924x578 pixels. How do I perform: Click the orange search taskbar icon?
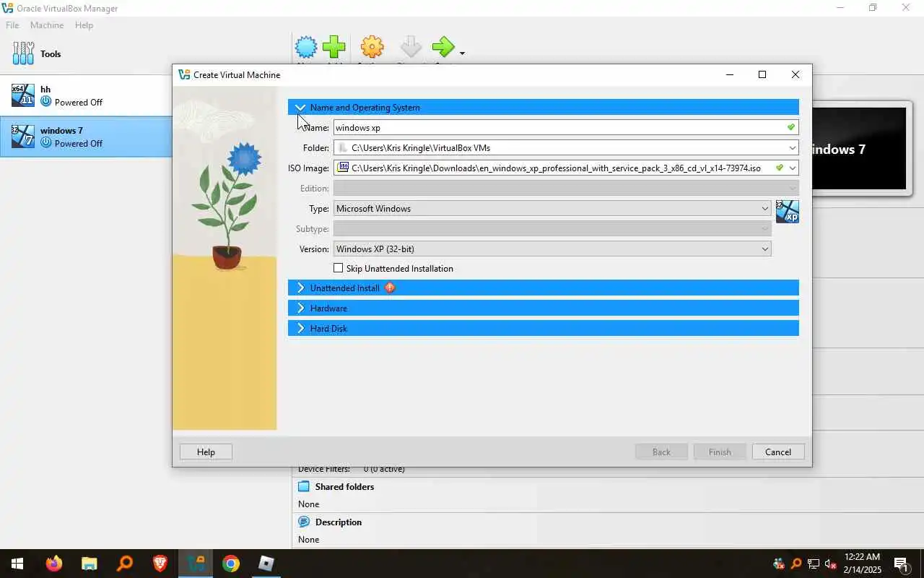tap(125, 564)
